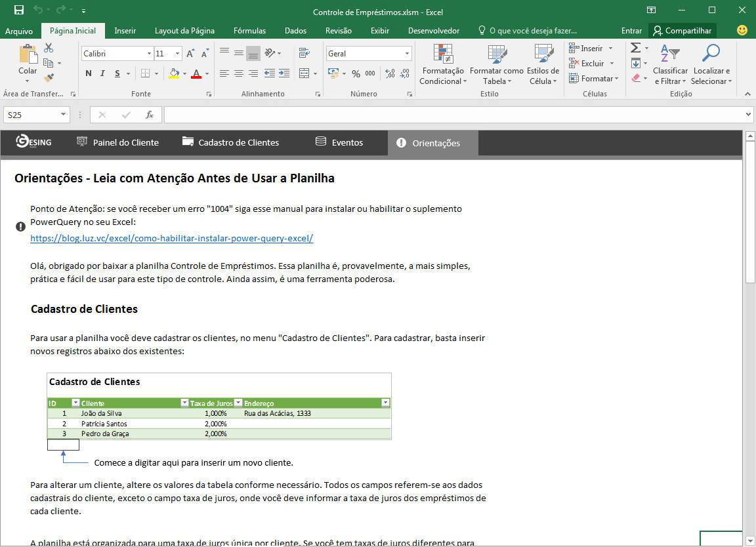Select the Format Painter brush icon
The image size is (756, 547).
click(49, 77)
